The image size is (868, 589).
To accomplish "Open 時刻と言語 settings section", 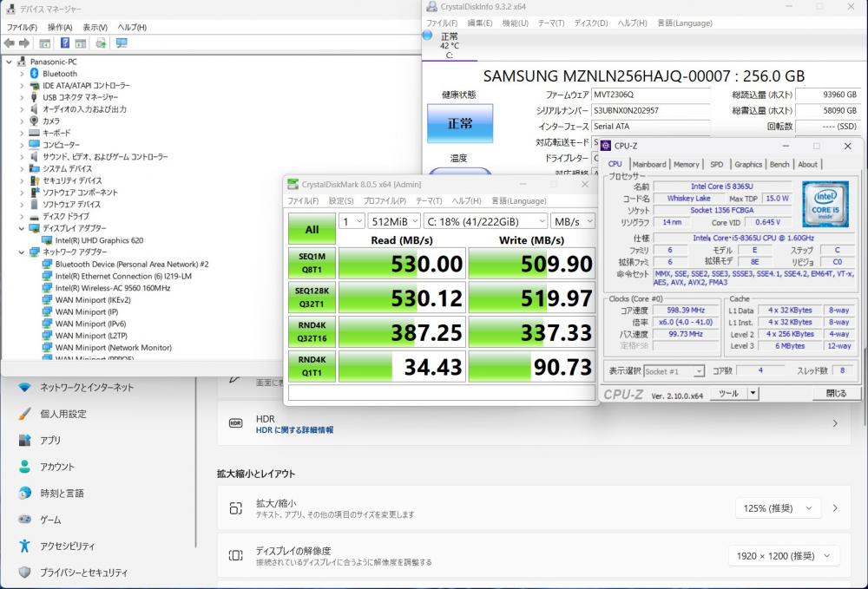I will (x=62, y=494).
